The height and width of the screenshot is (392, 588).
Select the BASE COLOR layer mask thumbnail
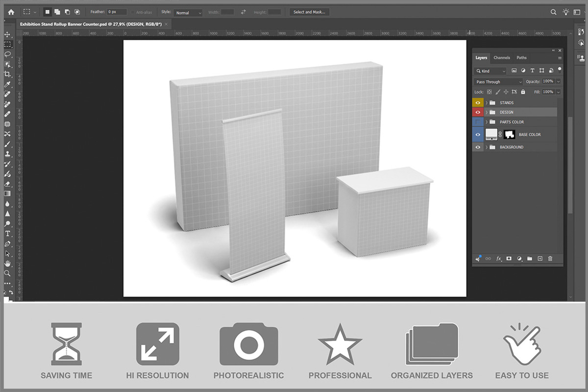(x=509, y=134)
